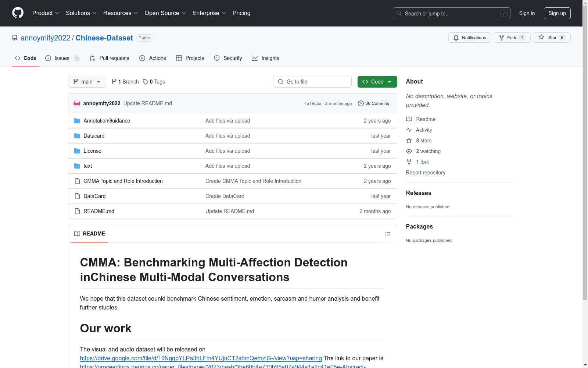The image size is (588, 368).
Task: Open the README outline list icon
Action: pos(387,234)
